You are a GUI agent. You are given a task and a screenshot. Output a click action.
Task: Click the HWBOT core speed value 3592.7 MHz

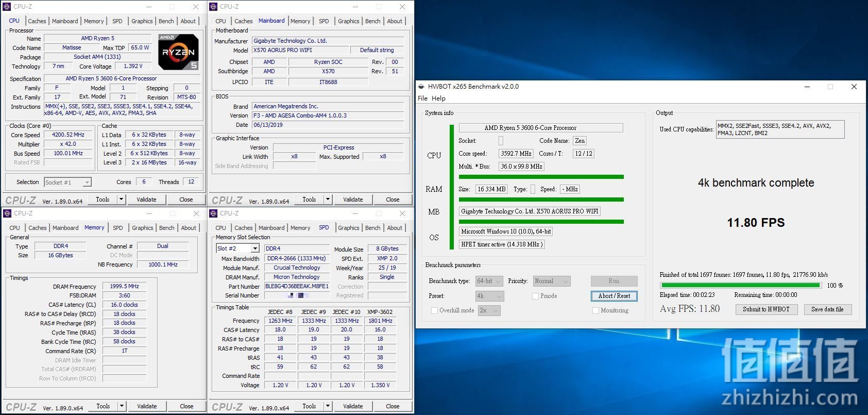click(x=516, y=154)
